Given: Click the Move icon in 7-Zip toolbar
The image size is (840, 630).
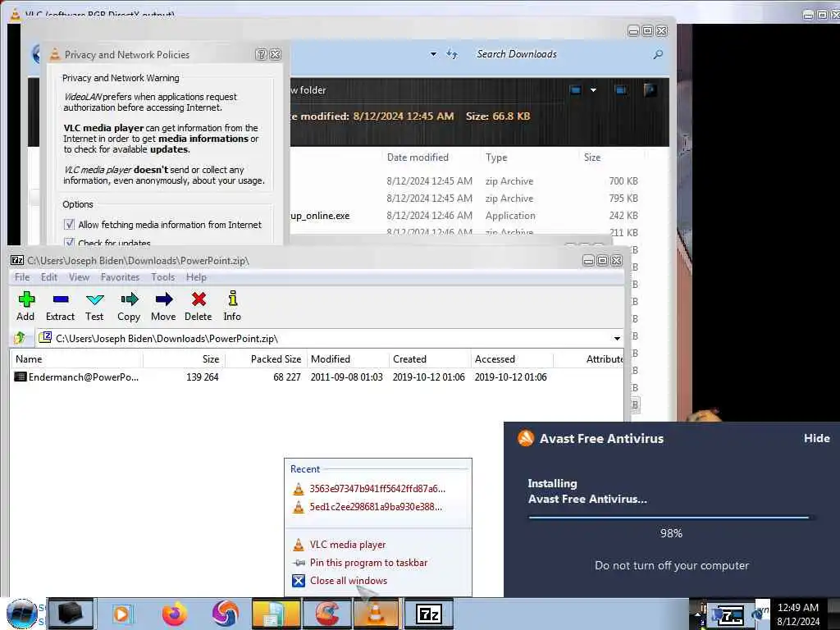Looking at the screenshot, I should pos(163,307).
